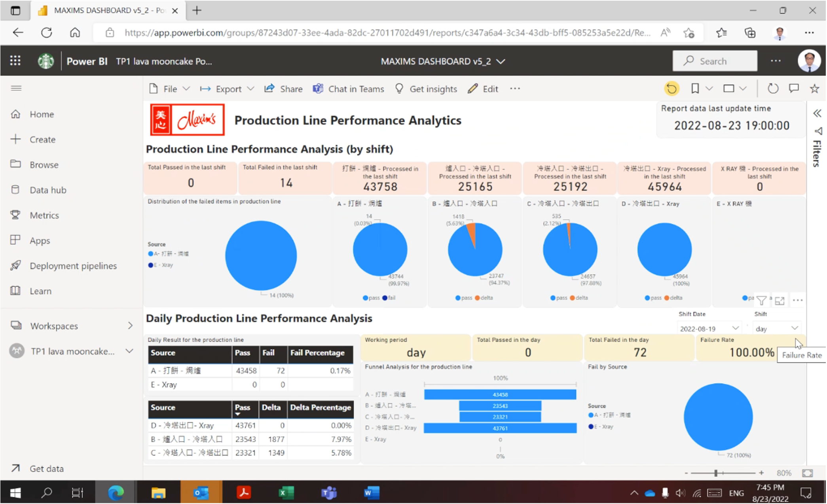Open the File menu
The height and width of the screenshot is (504, 827).
170,89
